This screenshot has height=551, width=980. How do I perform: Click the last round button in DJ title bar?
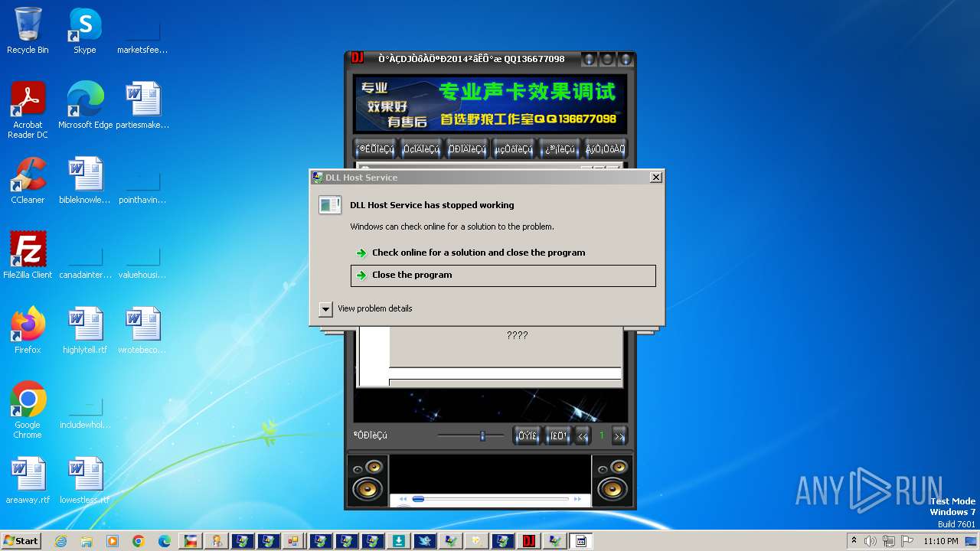tap(626, 59)
